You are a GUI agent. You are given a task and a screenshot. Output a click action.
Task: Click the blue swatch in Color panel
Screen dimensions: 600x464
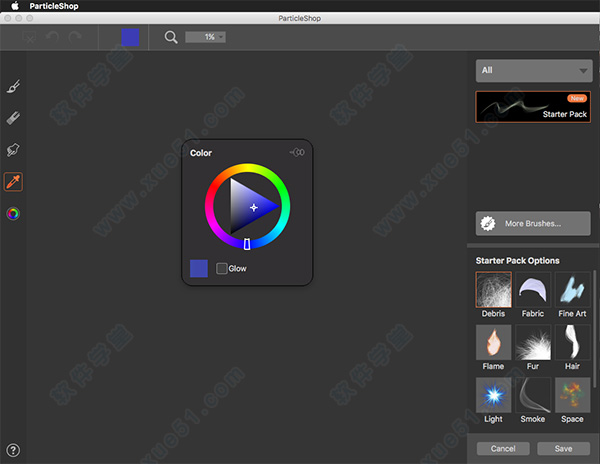199,268
